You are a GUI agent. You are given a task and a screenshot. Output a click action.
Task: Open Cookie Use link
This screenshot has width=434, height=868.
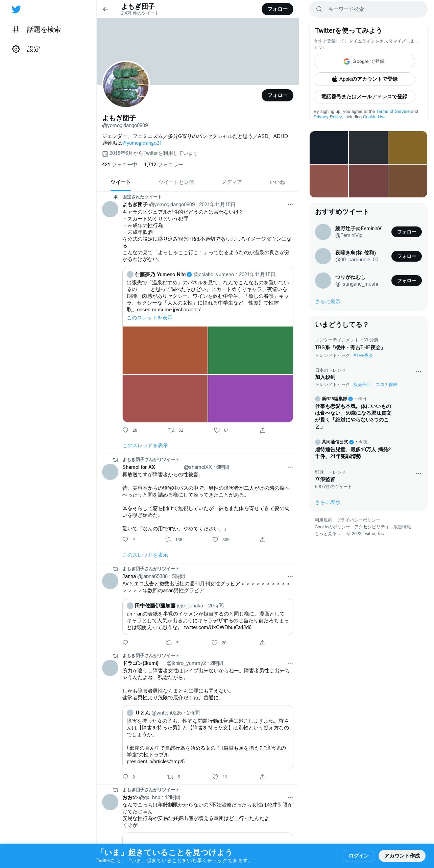pyautogui.click(x=374, y=117)
